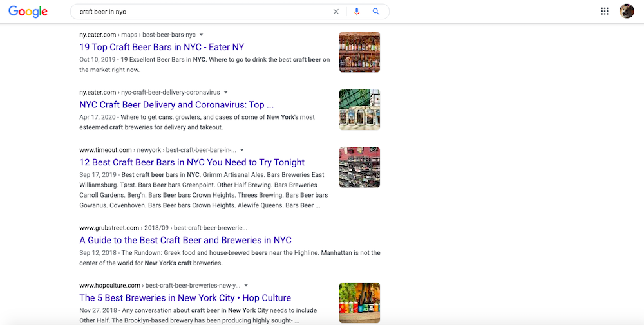
Task: Start voice search with microphone icon
Action: (x=357, y=12)
